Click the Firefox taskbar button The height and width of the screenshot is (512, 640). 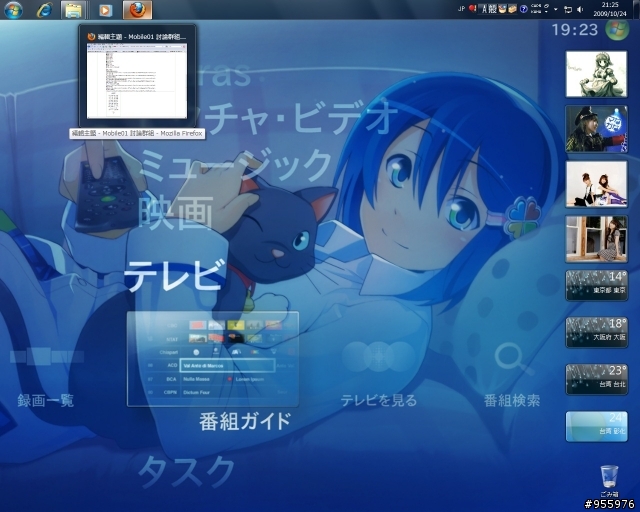[138, 10]
